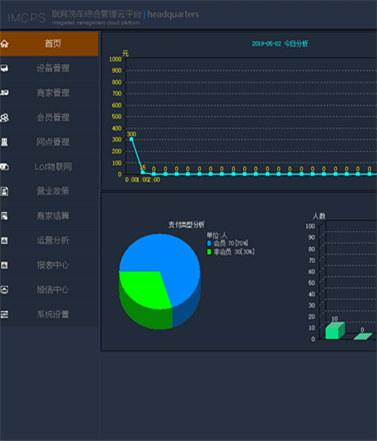The width and height of the screenshot is (377, 441).
Task: Open the 报表中心 menu item
Action: pyautogui.click(x=49, y=265)
